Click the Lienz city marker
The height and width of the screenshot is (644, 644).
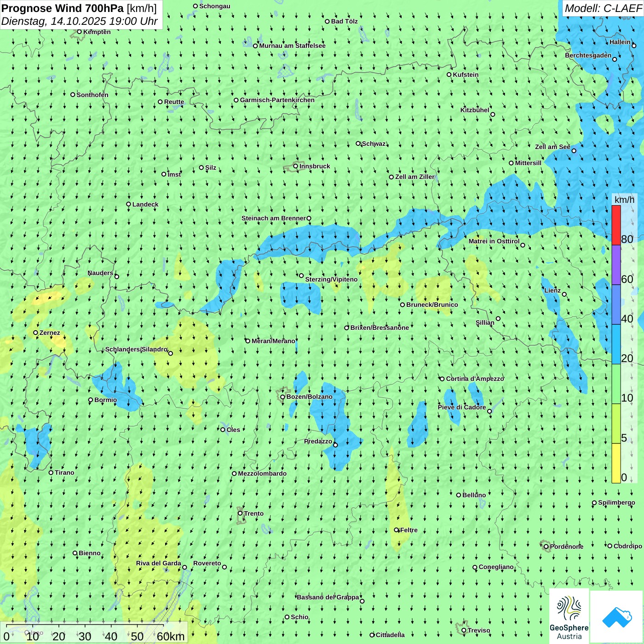[564, 294]
